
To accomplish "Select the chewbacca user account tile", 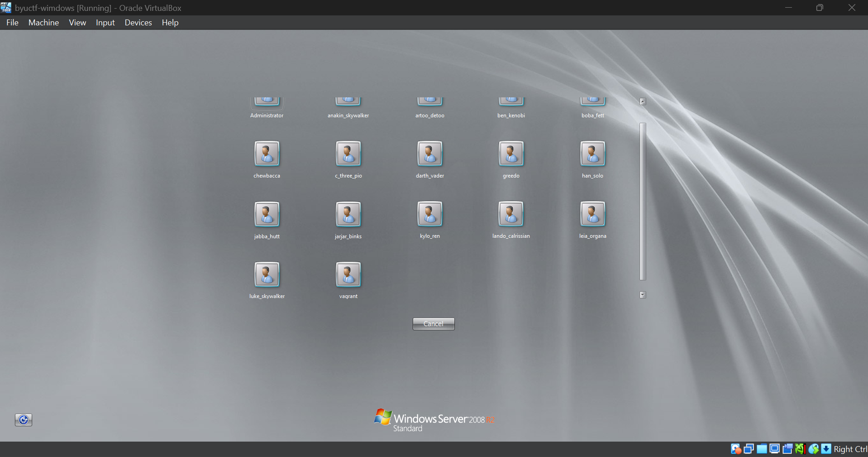I will (x=267, y=159).
